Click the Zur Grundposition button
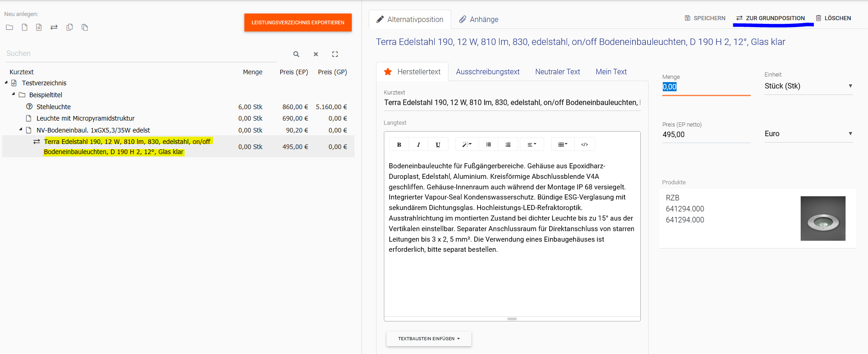Screen dimensions: 868x354 pos(770,18)
